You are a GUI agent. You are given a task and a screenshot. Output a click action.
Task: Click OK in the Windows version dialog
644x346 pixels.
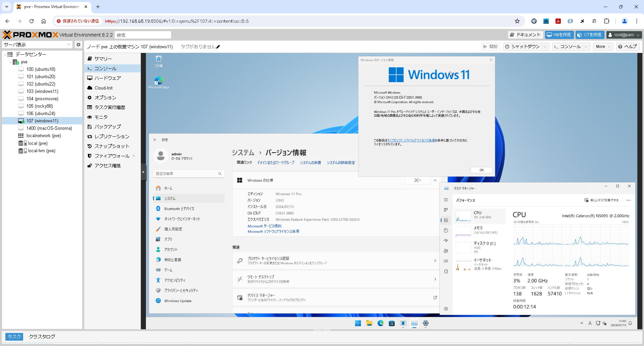[x=481, y=170]
